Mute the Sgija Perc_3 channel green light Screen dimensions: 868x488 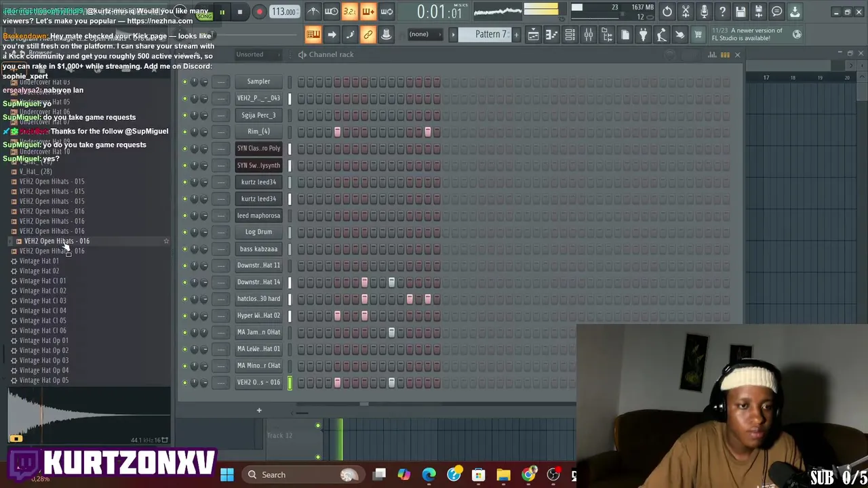click(x=184, y=115)
